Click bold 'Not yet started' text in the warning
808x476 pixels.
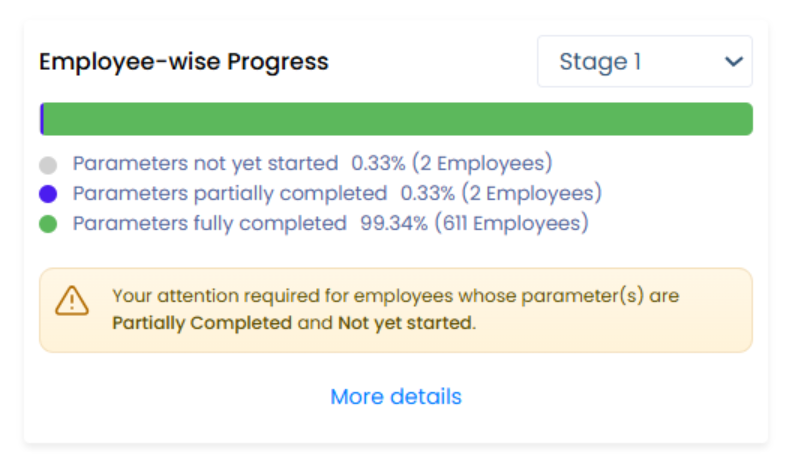(x=404, y=323)
